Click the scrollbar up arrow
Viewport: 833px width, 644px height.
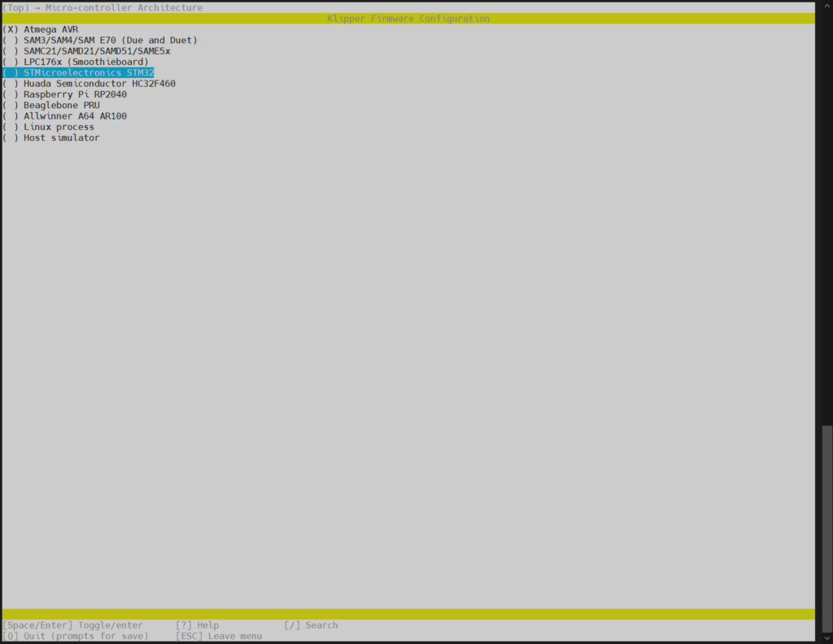tap(827, 5)
